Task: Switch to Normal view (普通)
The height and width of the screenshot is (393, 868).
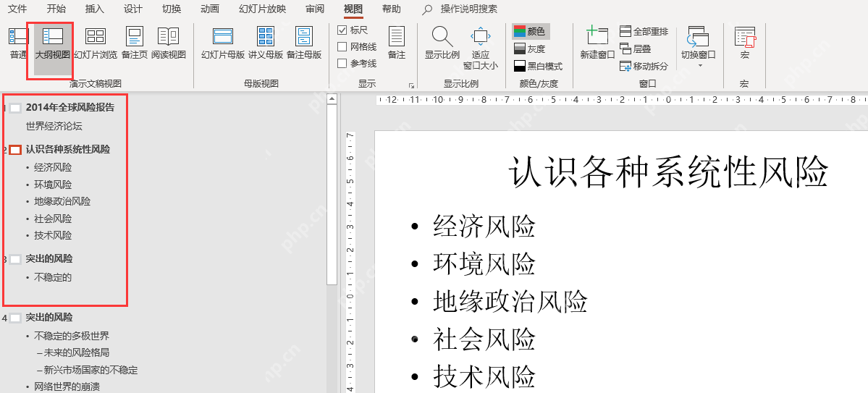Action: [18, 43]
